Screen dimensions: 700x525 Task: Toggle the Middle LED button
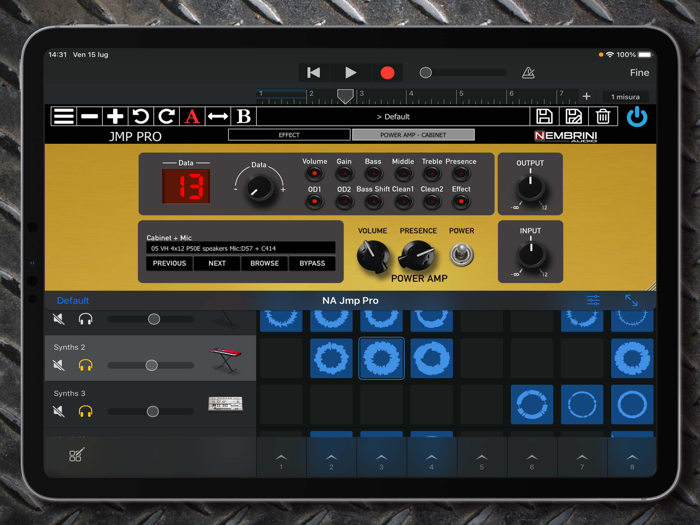coord(403,173)
